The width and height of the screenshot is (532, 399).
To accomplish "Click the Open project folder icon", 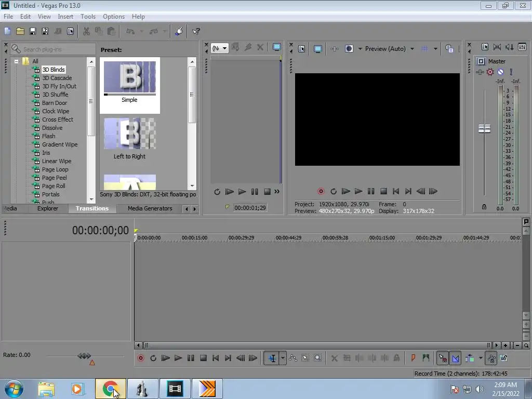I will [x=20, y=31].
